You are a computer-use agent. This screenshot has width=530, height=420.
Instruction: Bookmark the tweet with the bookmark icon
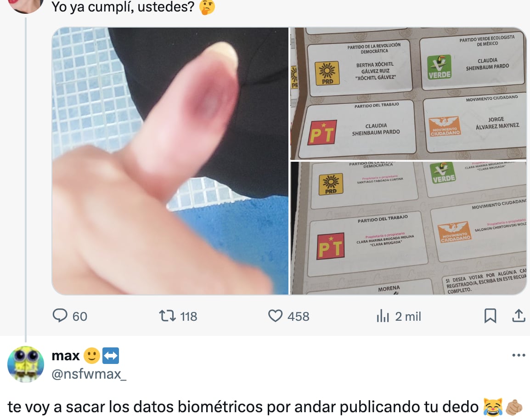[x=490, y=316]
